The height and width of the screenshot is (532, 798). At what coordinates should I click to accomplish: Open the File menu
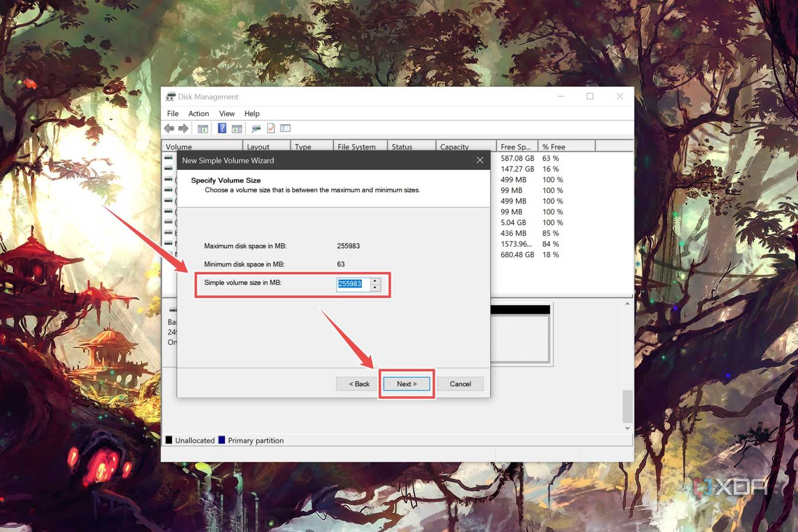(173, 114)
